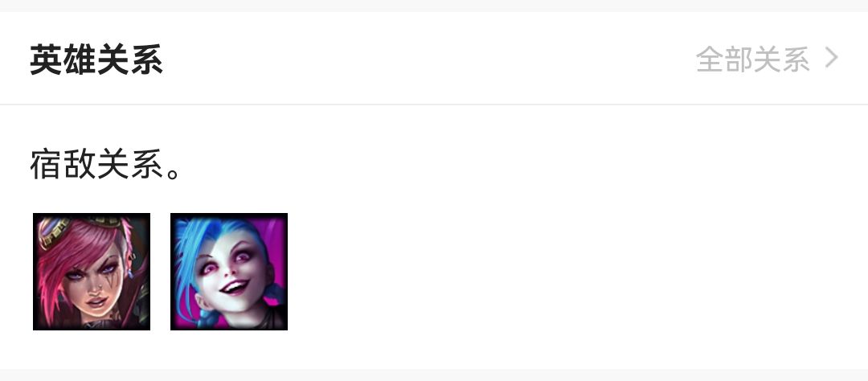Open details for the Jinx nemesis icon
Image resolution: width=868 pixels, height=381 pixels.
click(x=228, y=272)
